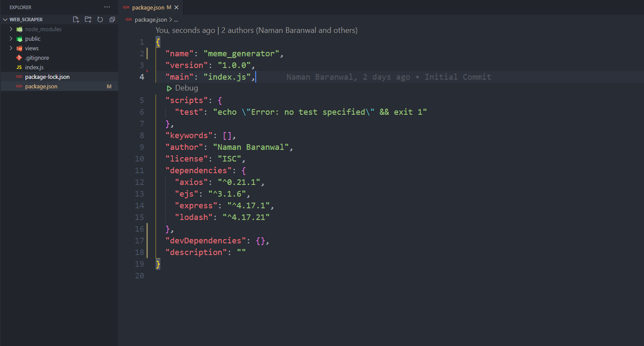Viewport: 644px width, 346px height.
Task: Click the "keywords" key
Action: pyautogui.click(x=189, y=135)
